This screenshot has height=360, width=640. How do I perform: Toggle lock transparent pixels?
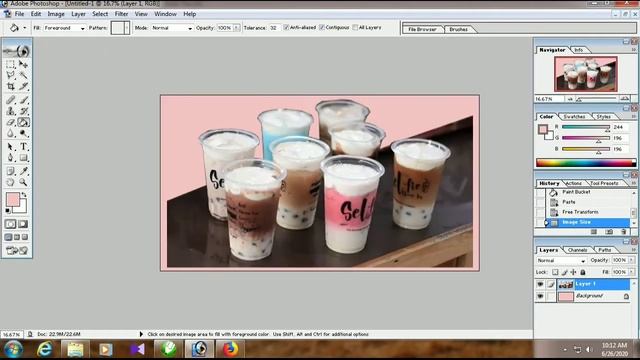point(555,272)
